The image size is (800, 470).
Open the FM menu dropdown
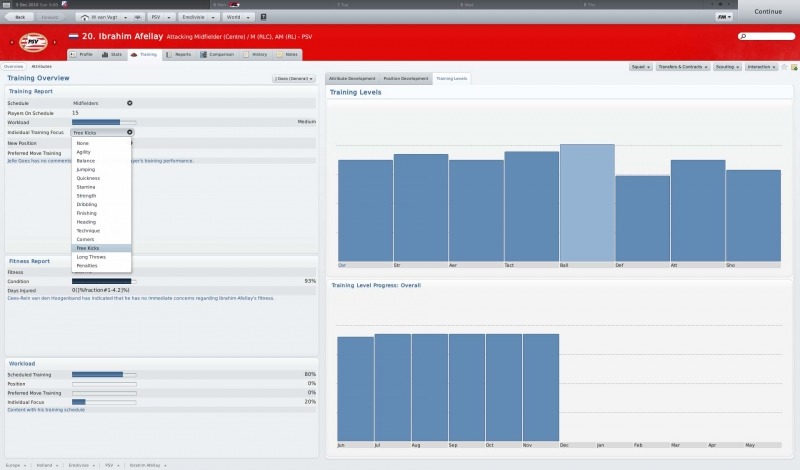[x=723, y=17]
